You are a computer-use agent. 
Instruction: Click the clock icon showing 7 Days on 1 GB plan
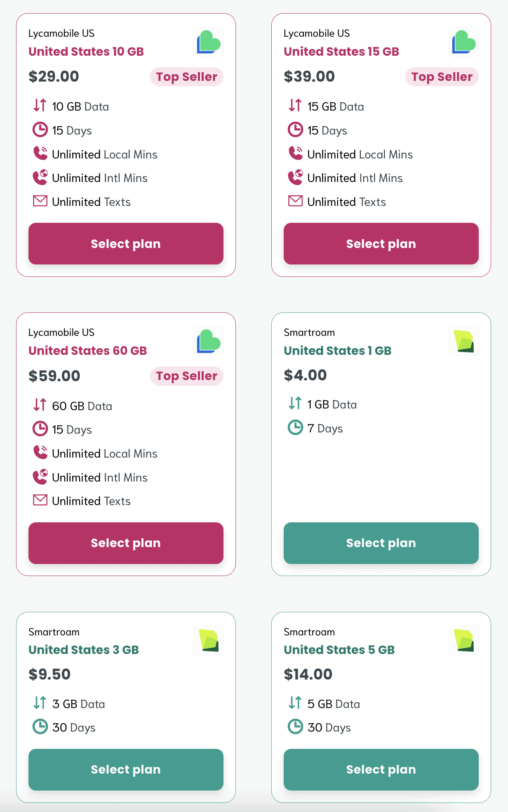pos(295,427)
